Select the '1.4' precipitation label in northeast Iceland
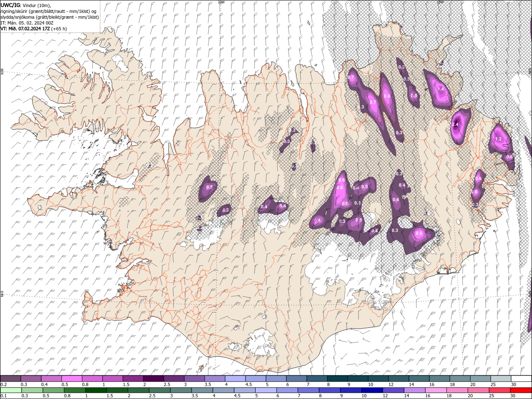 (441, 89)
